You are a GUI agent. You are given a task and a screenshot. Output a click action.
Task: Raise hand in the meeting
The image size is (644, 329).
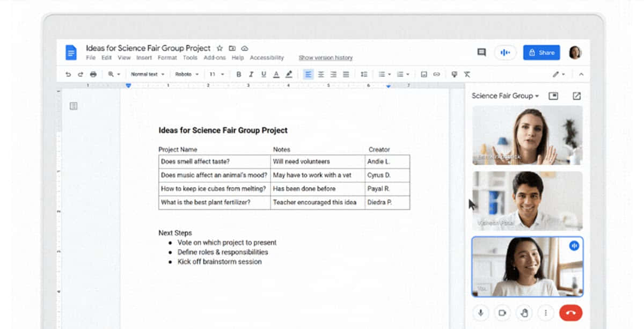(523, 312)
